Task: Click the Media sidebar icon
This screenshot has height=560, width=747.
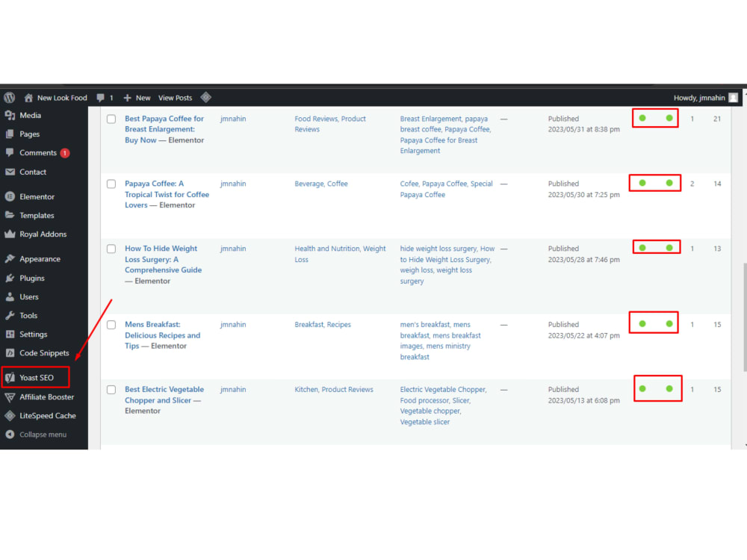Action: click(x=10, y=115)
